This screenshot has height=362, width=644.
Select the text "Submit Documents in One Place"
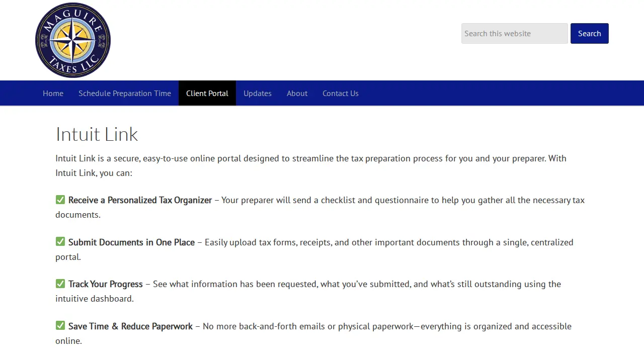(x=131, y=242)
